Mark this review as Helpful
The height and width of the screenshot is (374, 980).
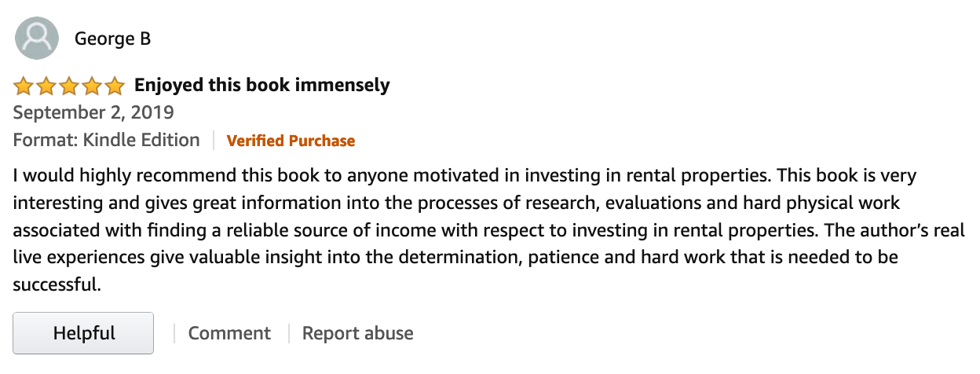click(84, 333)
